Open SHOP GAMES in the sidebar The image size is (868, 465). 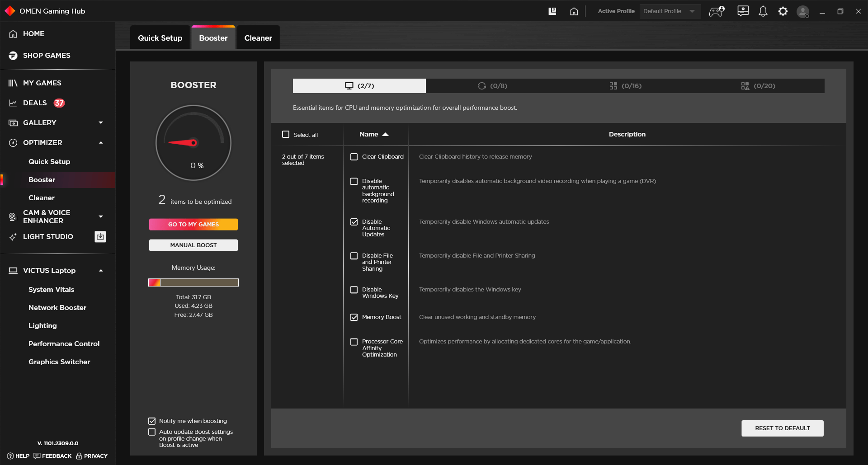[47, 56]
